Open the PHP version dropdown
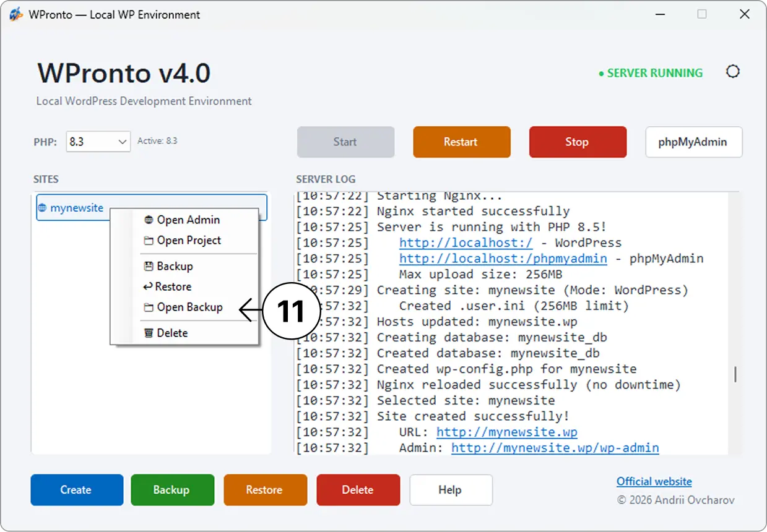767x532 pixels. 98,142
